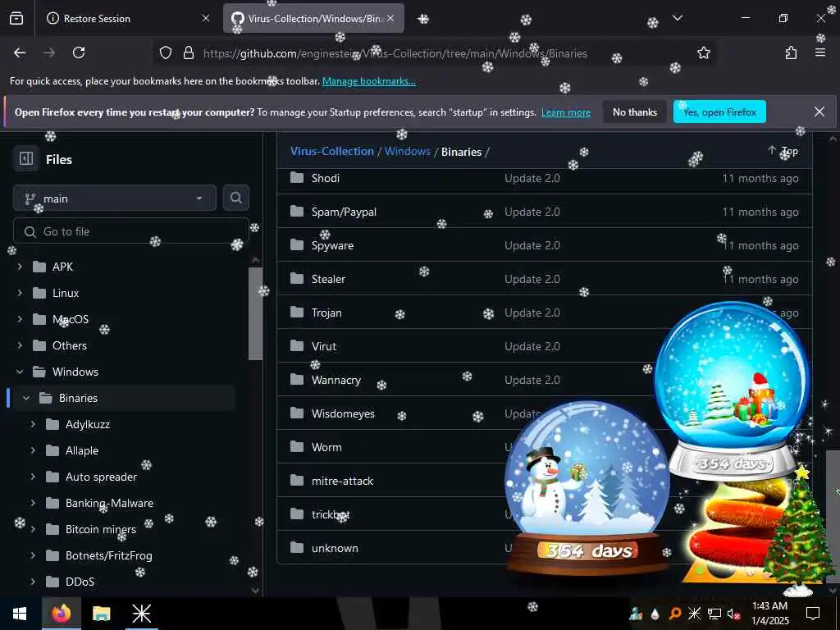Select Auto spreader in file tree
This screenshot has height=630, width=840.
pyautogui.click(x=101, y=477)
